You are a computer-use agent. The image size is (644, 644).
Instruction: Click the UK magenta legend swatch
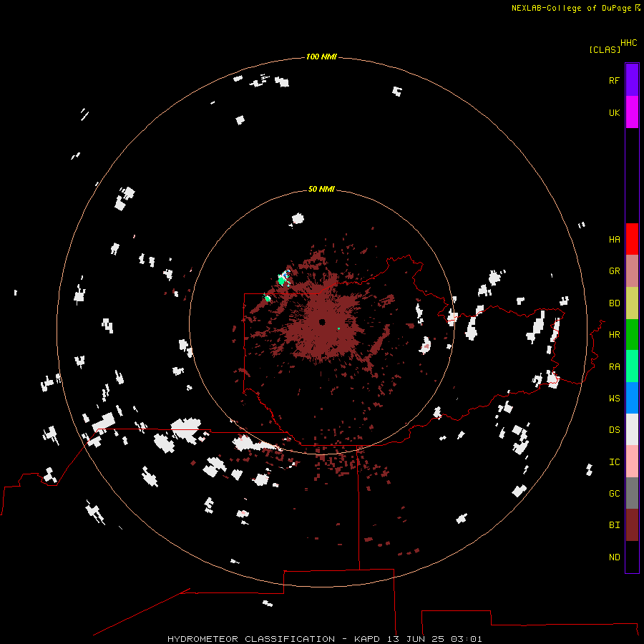pos(632,112)
